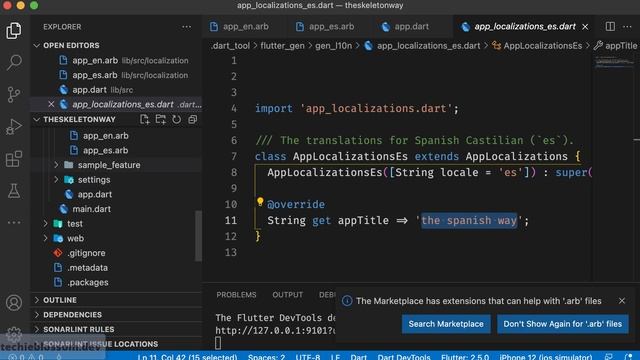Open the Source Control view

click(x=14, y=94)
